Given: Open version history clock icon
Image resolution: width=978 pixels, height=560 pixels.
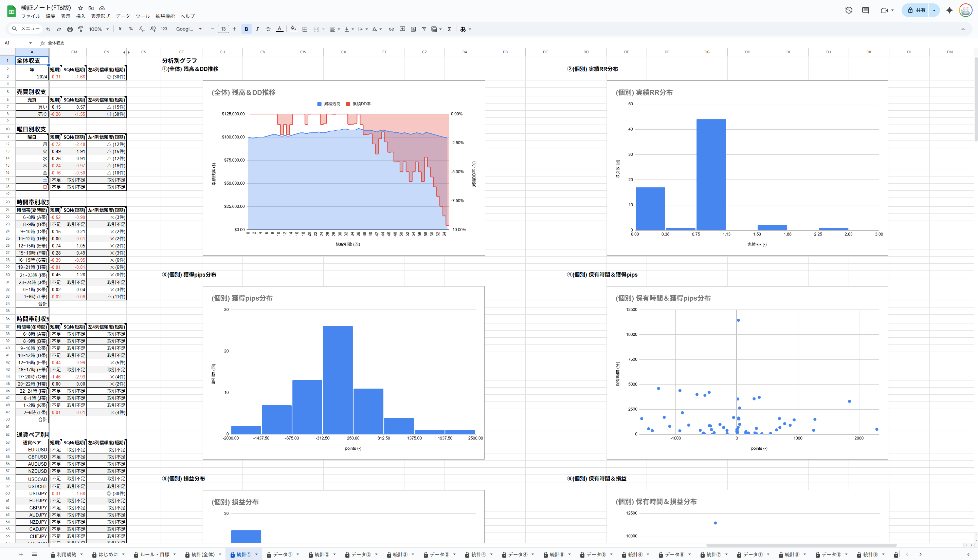Looking at the screenshot, I should tap(849, 11).
